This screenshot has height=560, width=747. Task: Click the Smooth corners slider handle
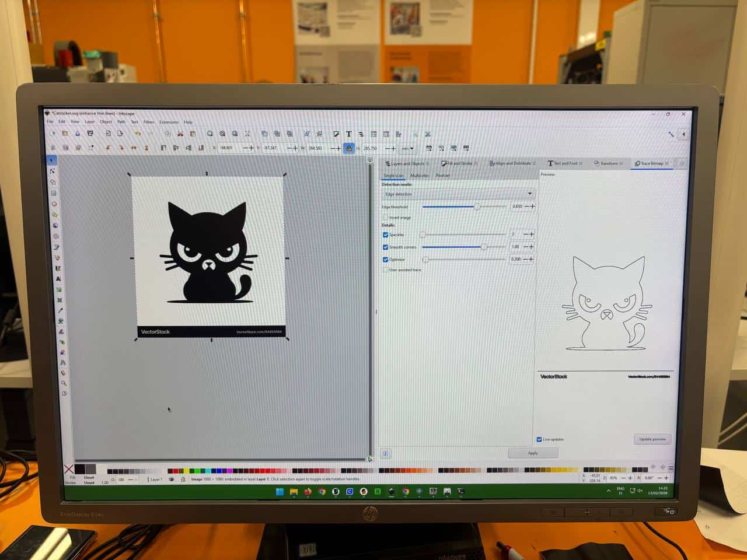click(484, 247)
